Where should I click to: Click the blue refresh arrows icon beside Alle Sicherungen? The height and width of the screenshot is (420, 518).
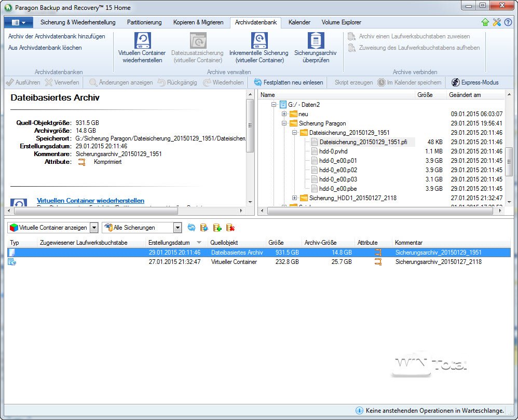192,228
